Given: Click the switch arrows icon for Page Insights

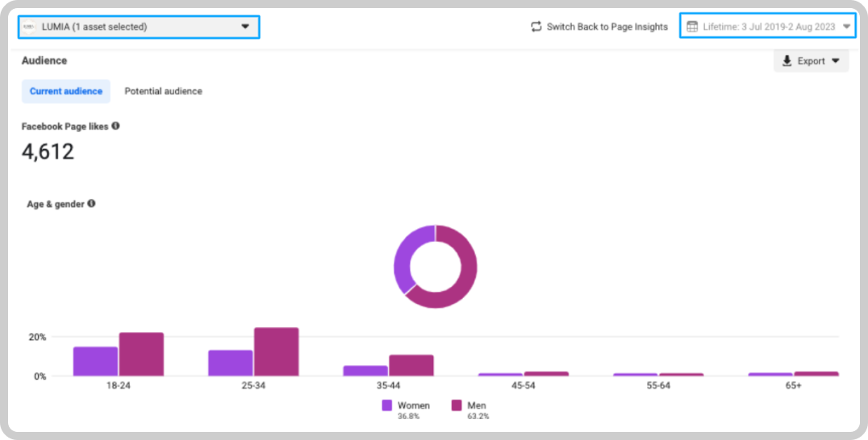Looking at the screenshot, I should tap(536, 27).
